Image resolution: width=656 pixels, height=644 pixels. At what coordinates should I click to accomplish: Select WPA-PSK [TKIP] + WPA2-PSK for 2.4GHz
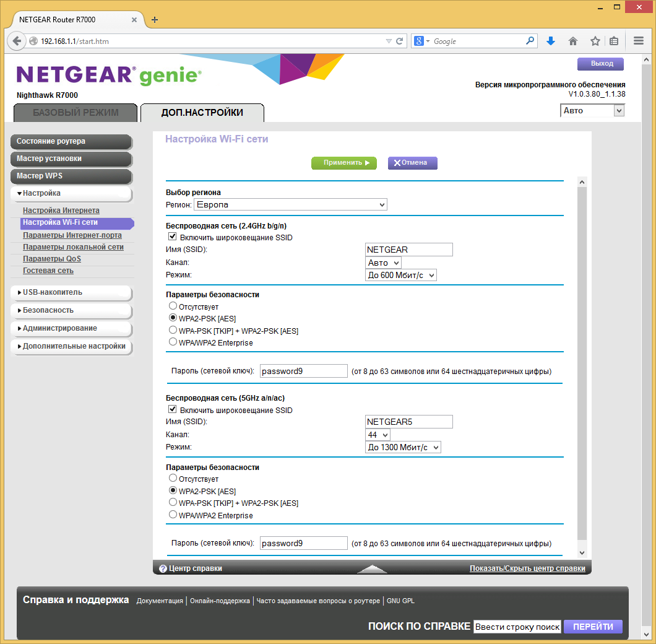point(173,330)
